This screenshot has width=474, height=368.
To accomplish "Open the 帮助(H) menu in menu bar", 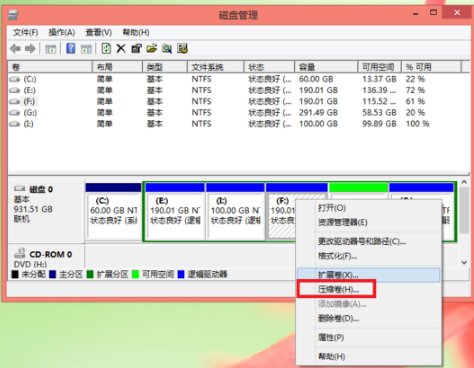I will [x=136, y=32].
